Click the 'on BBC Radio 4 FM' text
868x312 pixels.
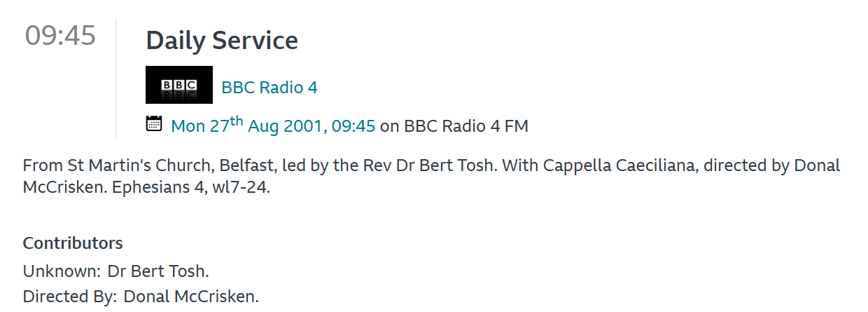454,126
